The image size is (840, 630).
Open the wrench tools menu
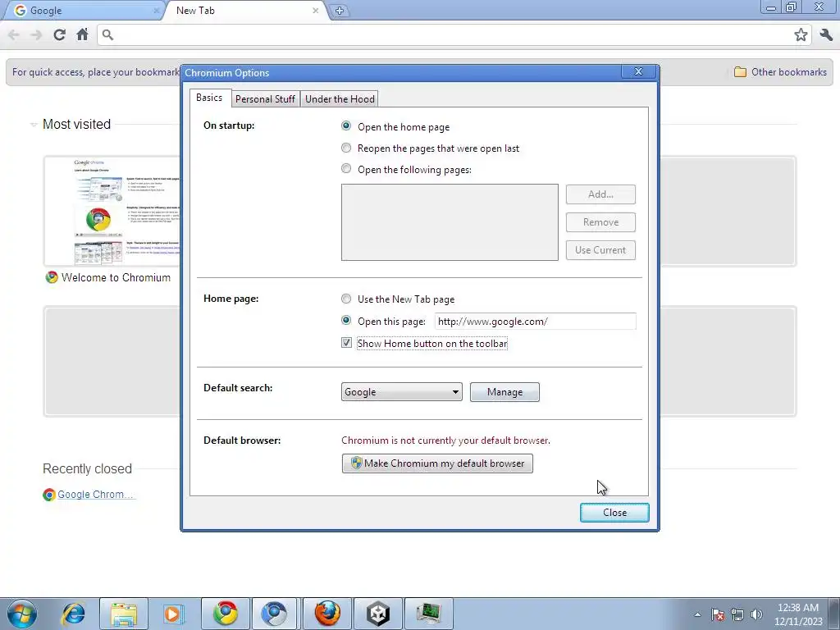(826, 34)
